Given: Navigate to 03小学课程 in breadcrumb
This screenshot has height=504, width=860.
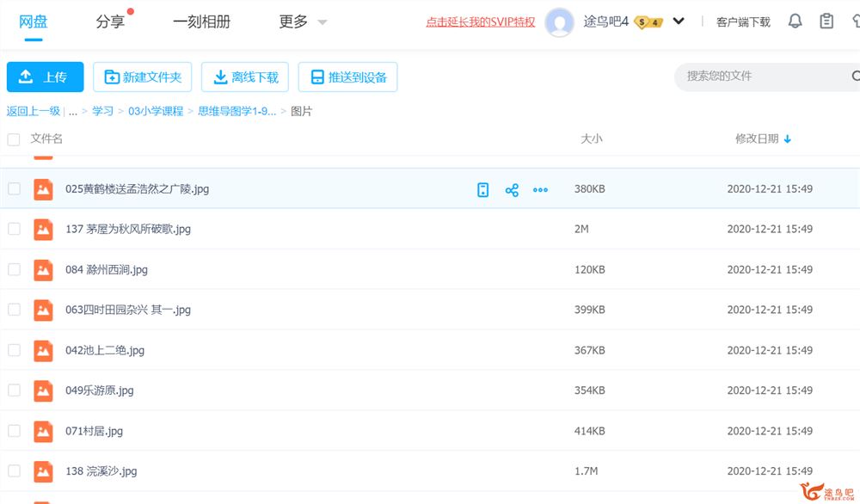Looking at the screenshot, I should click(x=156, y=111).
